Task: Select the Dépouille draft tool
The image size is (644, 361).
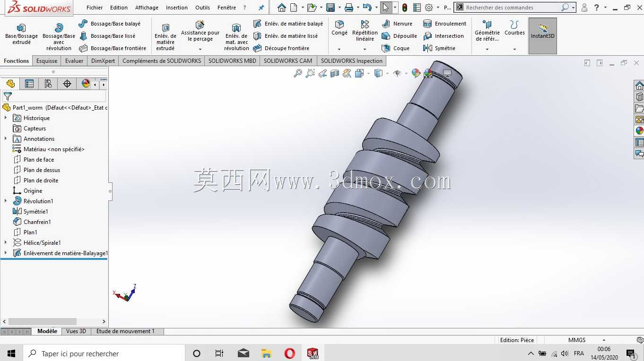Action: click(399, 36)
